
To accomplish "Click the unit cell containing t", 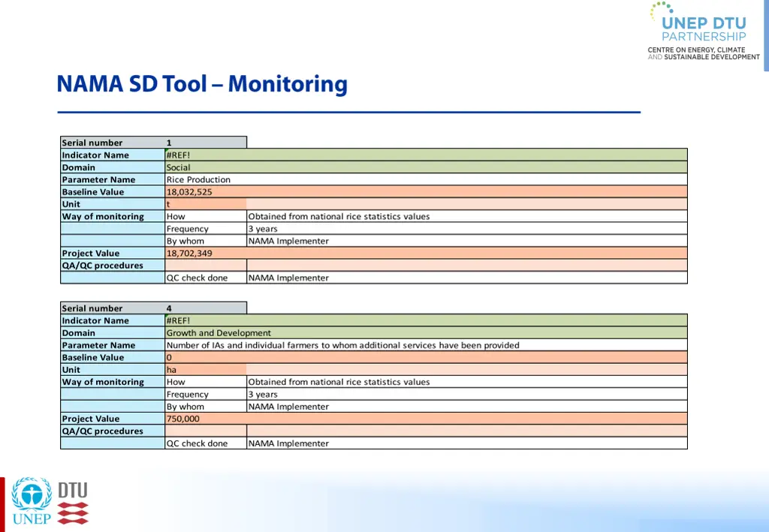I will click(x=206, y=204).
